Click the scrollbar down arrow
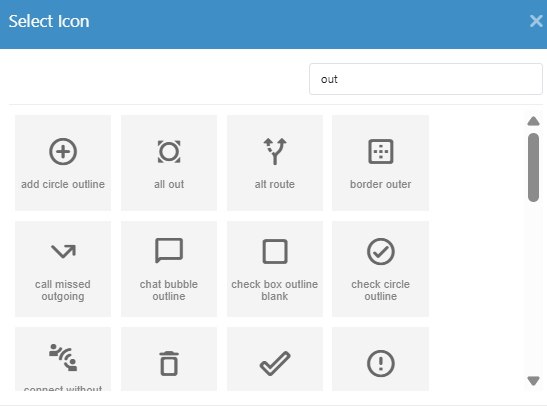Viewport: 547px width, 413px height. tap(533, 381)
